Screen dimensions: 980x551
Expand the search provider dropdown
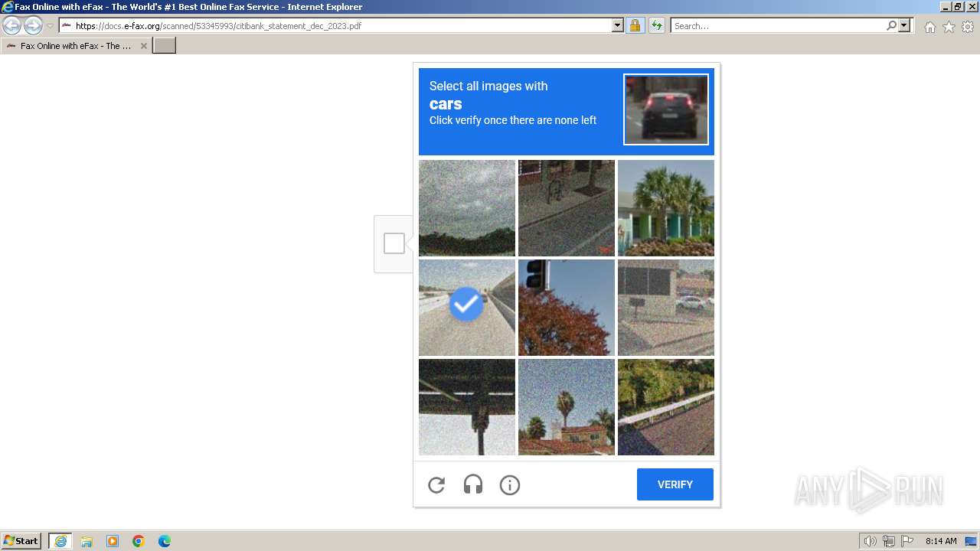[x=904, y=26]
